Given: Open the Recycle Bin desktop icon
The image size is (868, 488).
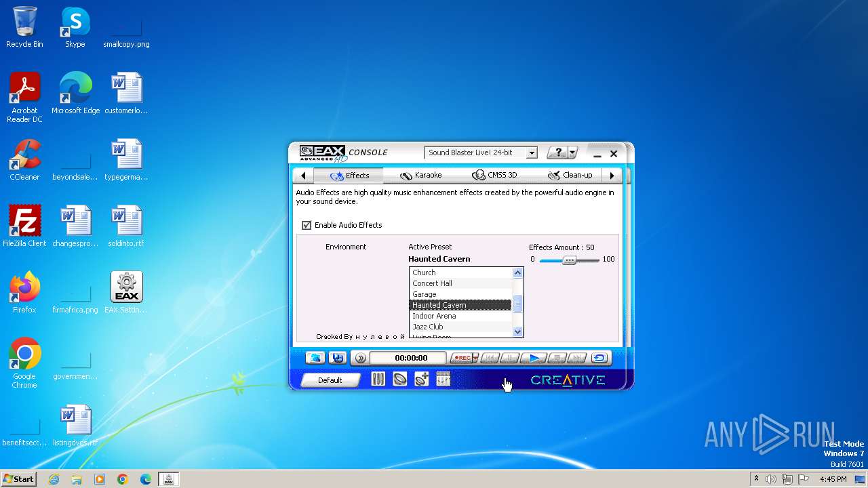Looking at the screenshot, I should [x=24, y=28].
